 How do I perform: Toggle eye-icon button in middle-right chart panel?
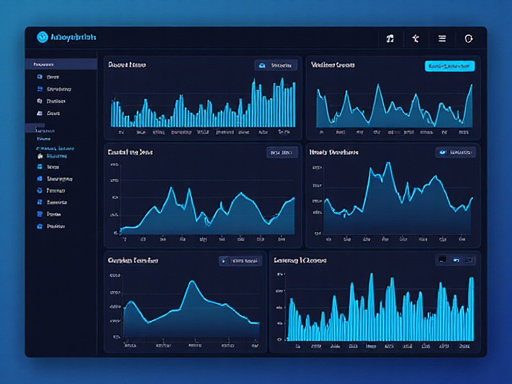[455, 152]
